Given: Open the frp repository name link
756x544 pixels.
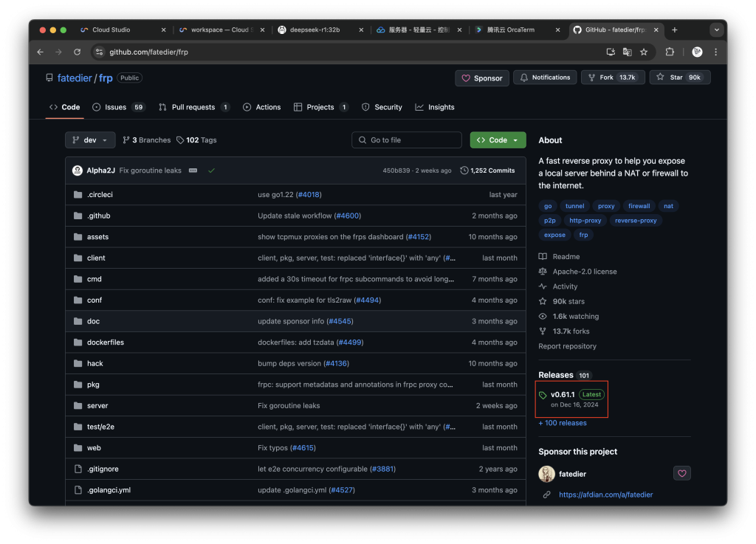Looking at the screenshot, I should (x=106, y=78).
